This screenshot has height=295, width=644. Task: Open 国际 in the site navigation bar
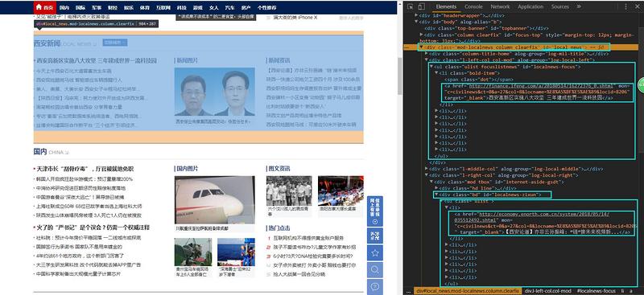[x=80, y=8]
